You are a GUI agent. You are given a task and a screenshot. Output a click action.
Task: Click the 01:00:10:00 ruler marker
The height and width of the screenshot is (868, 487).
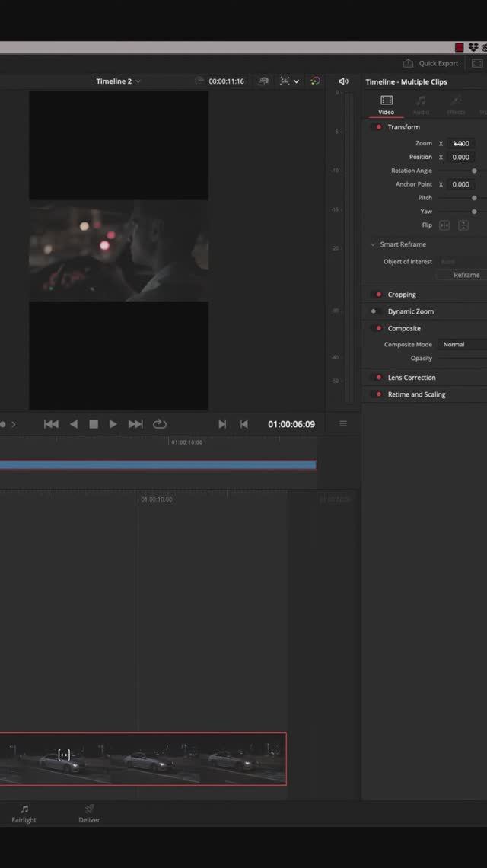click(x=157, y=499)
